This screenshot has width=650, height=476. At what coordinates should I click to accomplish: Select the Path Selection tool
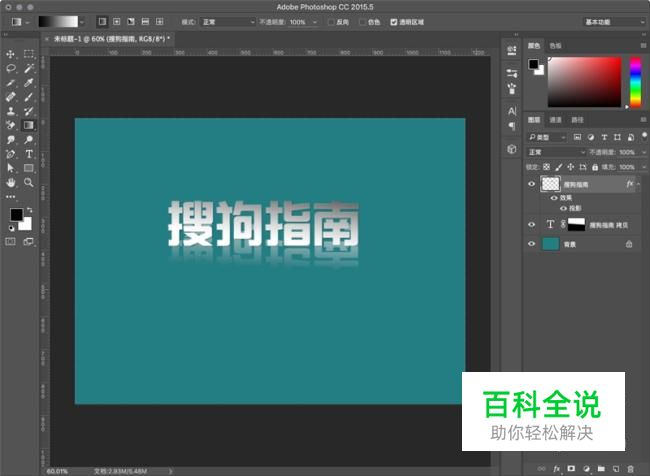(10, 168)
